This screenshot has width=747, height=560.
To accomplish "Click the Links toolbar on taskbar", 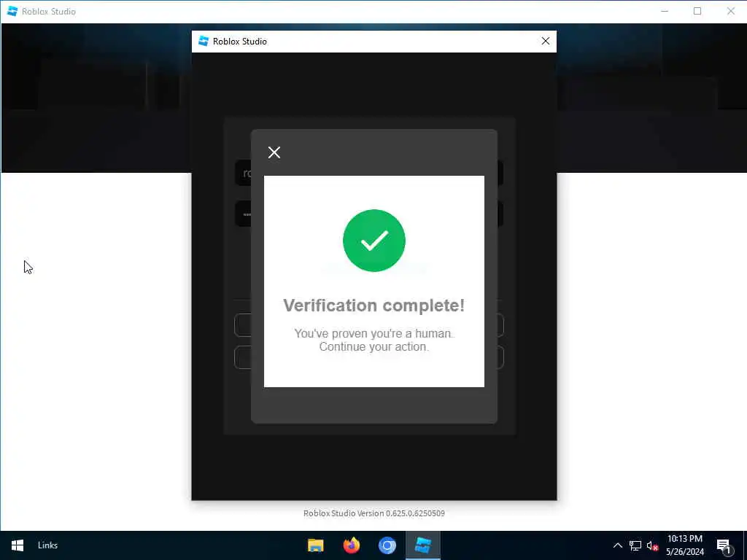I will pyautogui.click(x=47, y=545).
